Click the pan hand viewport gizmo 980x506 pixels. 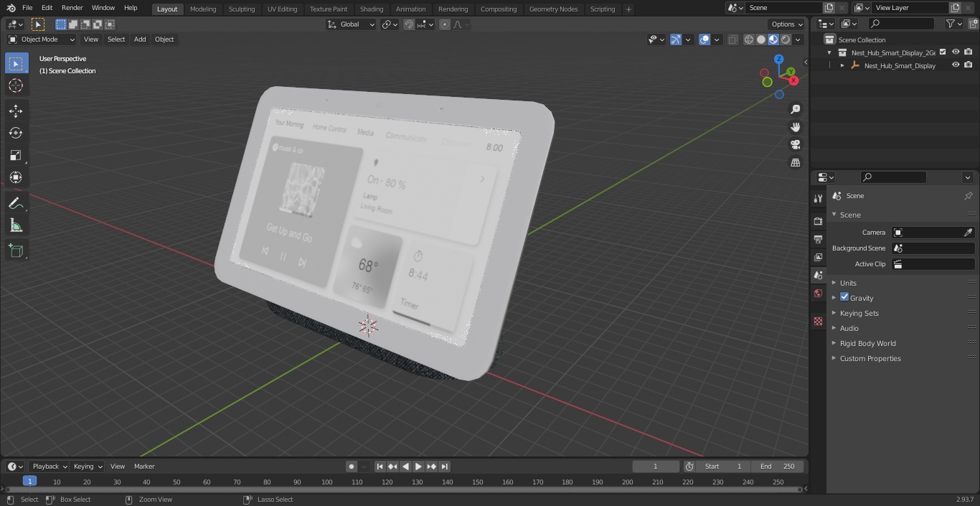tap(795, 127)
